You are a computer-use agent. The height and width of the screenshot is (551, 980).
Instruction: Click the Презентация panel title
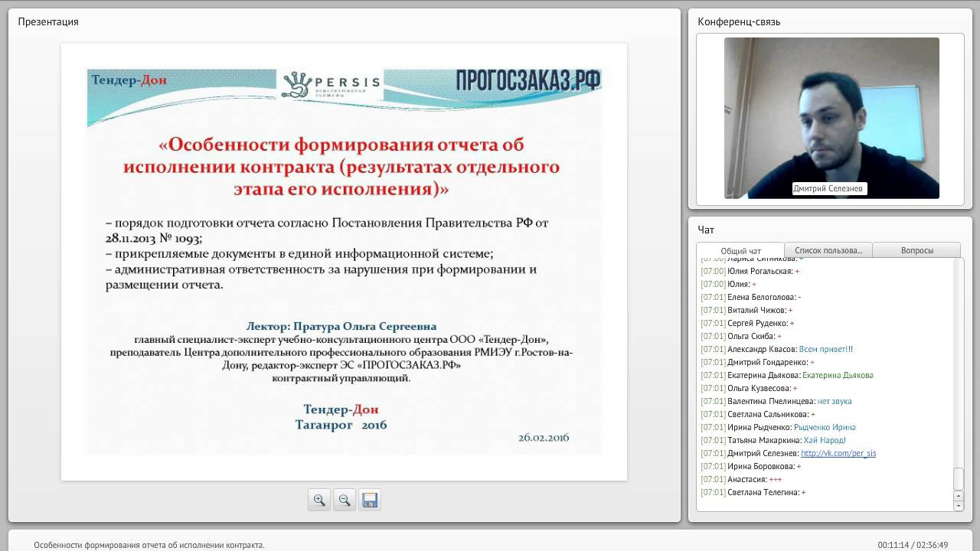click(48, 21)
